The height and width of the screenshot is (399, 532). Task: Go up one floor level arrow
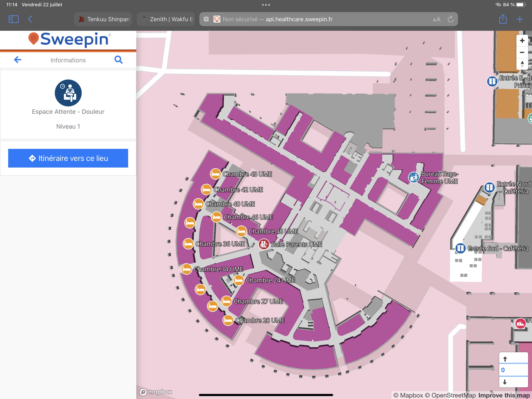[x=505, y=359]
